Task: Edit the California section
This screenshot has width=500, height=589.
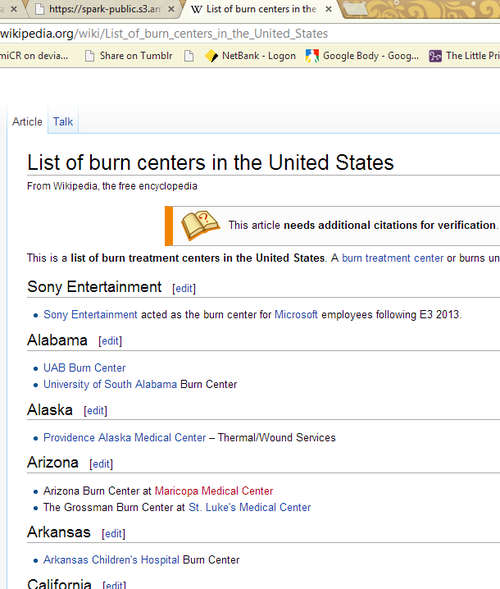Action: click(114, 585)
